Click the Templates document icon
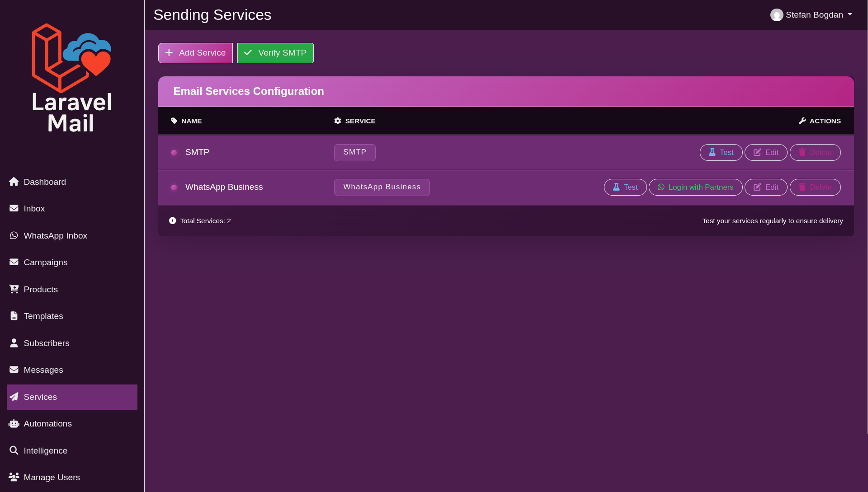The image size is (868, 492). [x=14, y=316]
